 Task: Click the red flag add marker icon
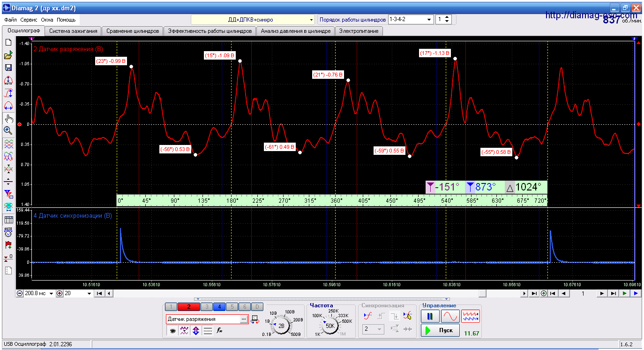(8, 245)
